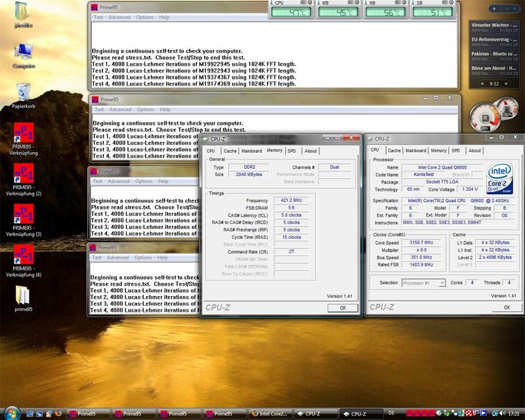Switch to Cache tab in the Memory CPU-Z window
Viewport: 525px width, 420px height.
[x=230, y=151]
